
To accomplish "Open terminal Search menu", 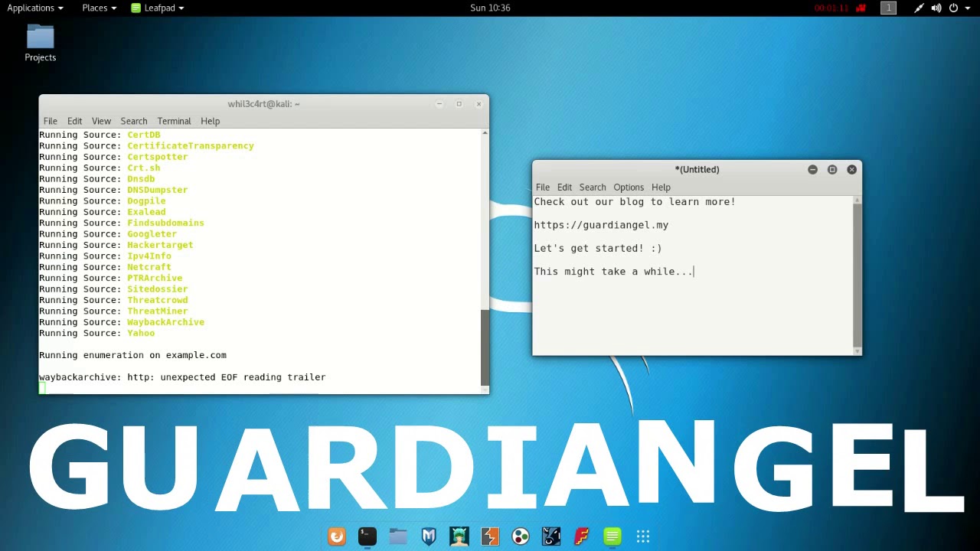I will (133, 121).
